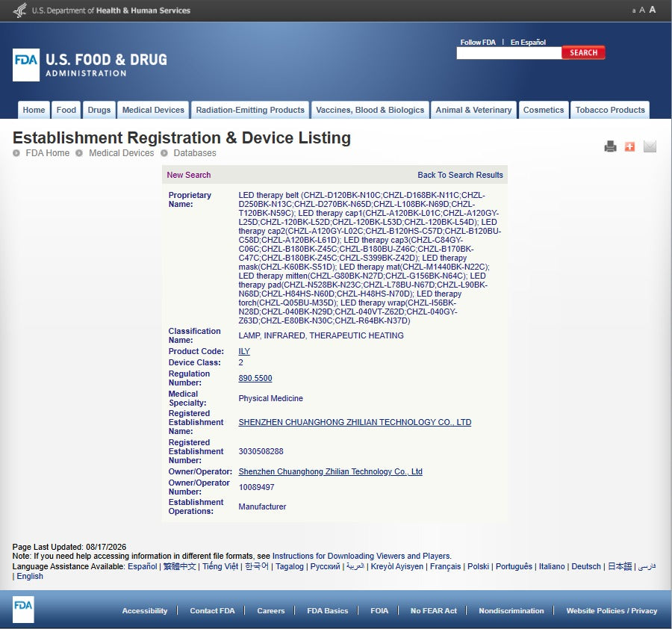672x629 pixels.
Task: Select medium text size A
Action: point(641,10)
